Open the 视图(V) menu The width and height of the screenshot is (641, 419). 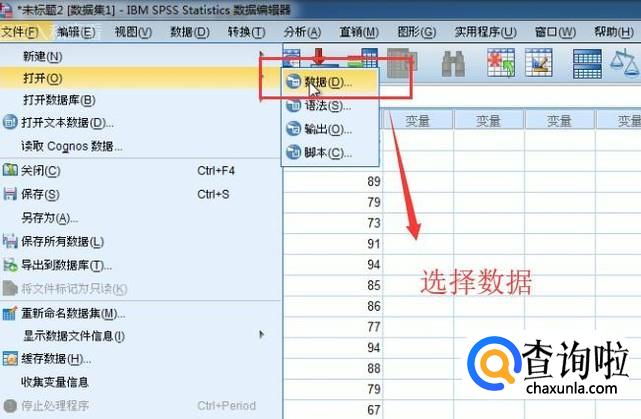pos(133,32)
